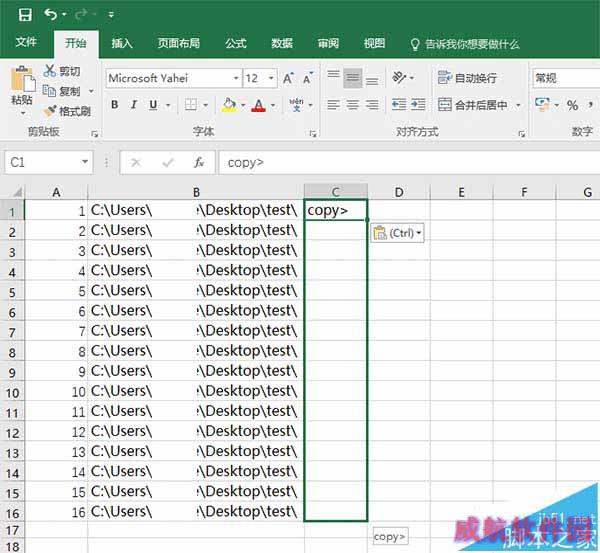Click the 格式刷 format painter button

coord(67,111)
